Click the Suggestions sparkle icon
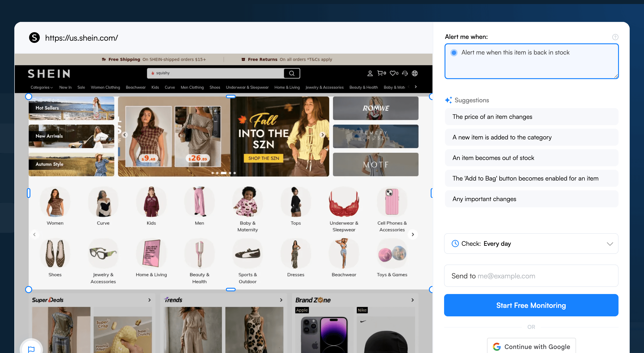This screenshot has width=644, height=353. [449, 100]
